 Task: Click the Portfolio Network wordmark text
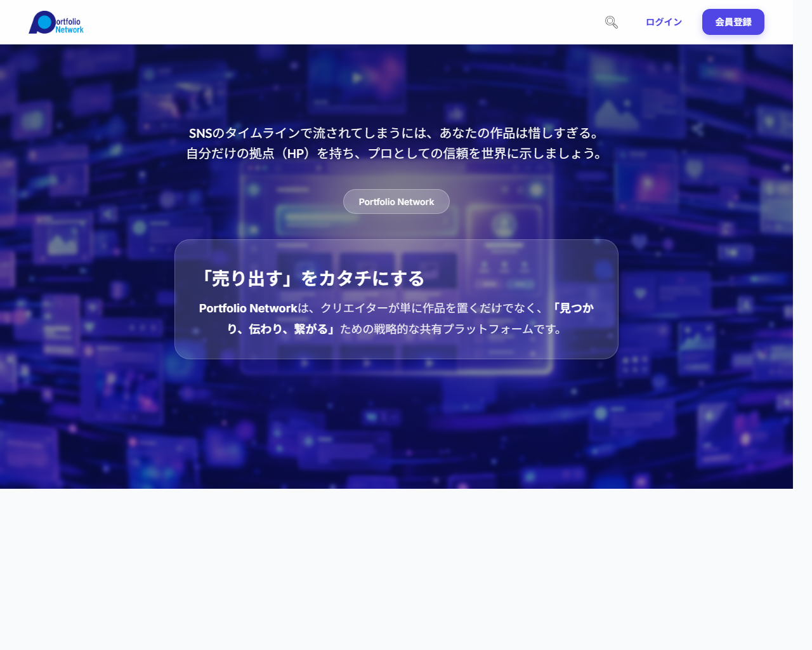(70, 22)
